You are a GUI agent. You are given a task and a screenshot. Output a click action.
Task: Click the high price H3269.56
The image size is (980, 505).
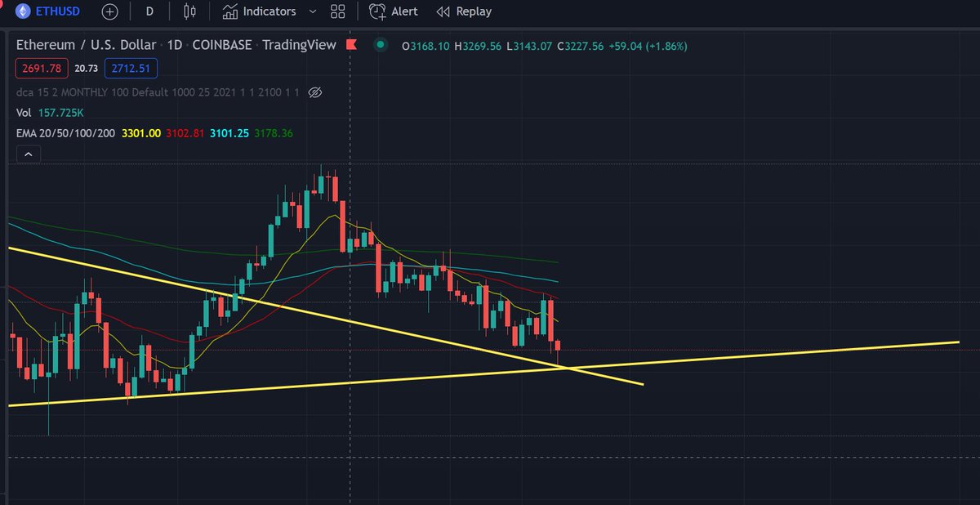(479, 47)
